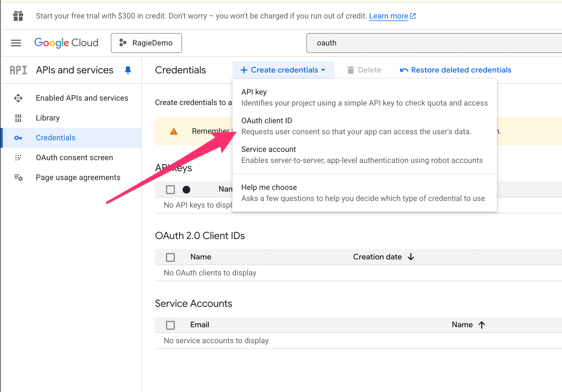The width and height of the screenshot is (562, 392).
Task: Click Name header in Service Accounts table
Action: point(462,325)
